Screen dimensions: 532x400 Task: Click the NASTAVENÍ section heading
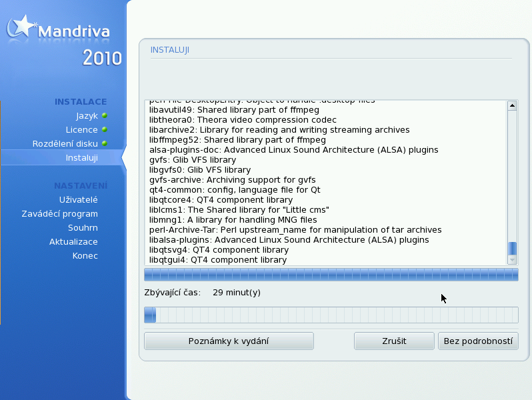click(81, 185)
